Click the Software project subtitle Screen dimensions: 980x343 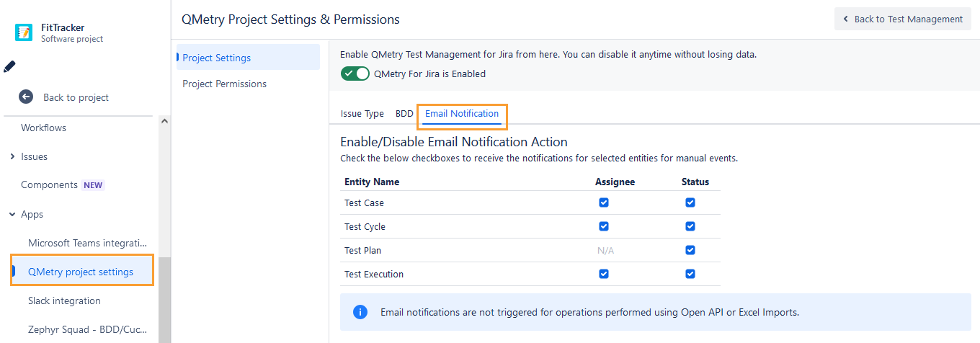(72, 39)
